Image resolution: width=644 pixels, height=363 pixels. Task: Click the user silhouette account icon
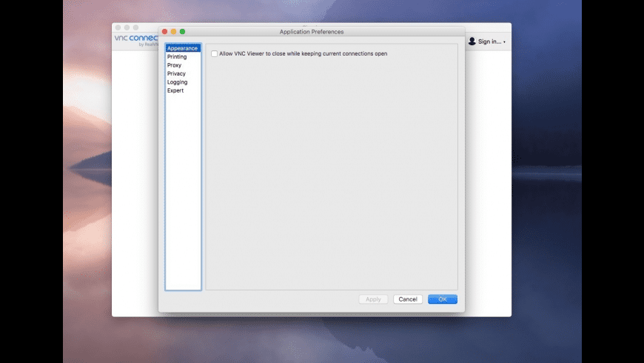pyautogui.click(x=472, y=41)
